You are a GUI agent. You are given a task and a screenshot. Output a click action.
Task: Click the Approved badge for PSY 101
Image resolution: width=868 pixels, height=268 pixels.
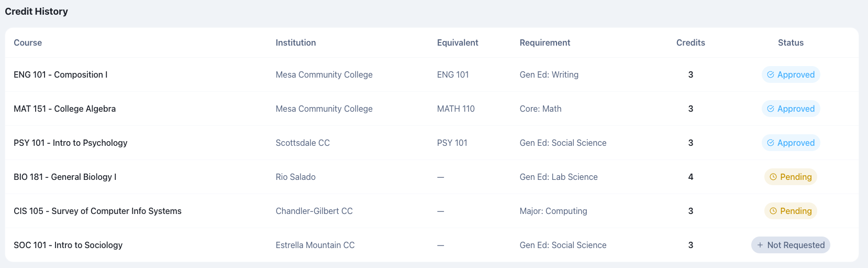tap(791, 143)
